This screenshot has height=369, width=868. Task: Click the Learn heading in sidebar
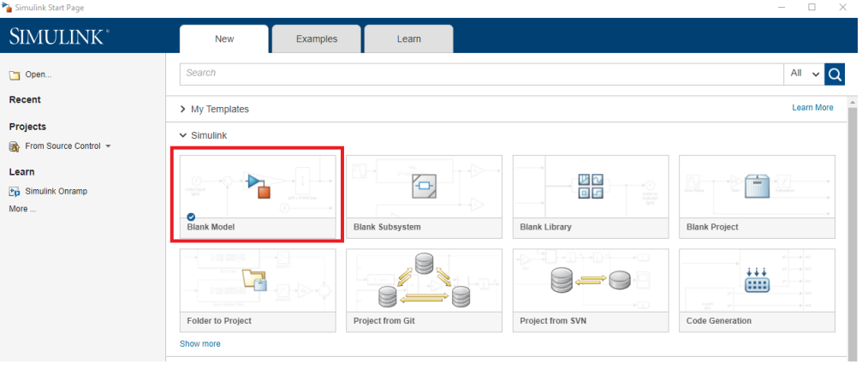21,172
